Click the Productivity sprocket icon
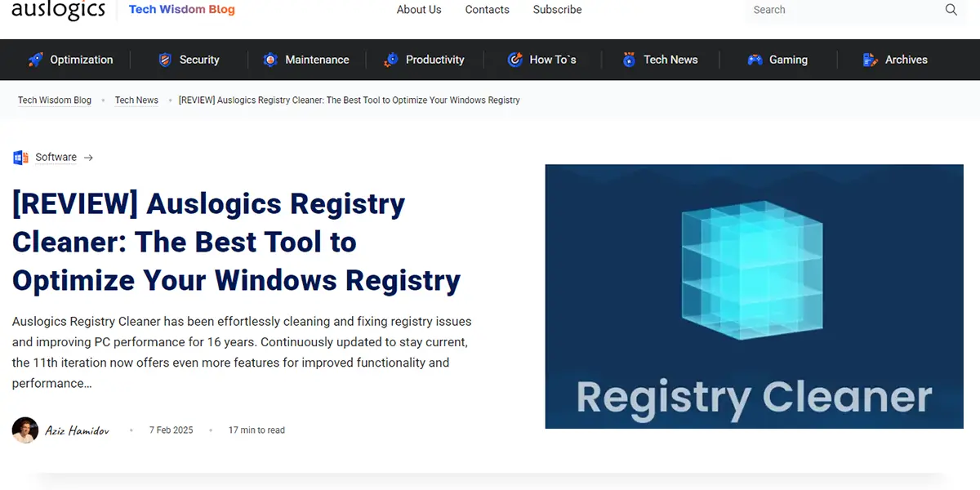 coord(390,59)
